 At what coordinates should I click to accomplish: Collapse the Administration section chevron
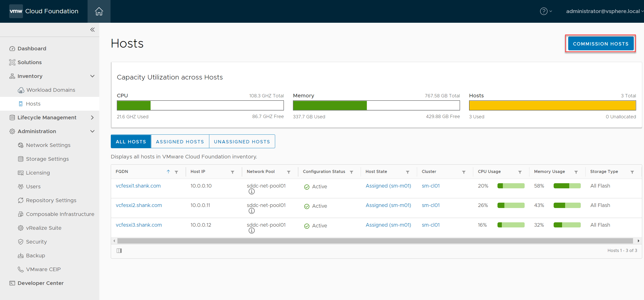coord(92,131)
